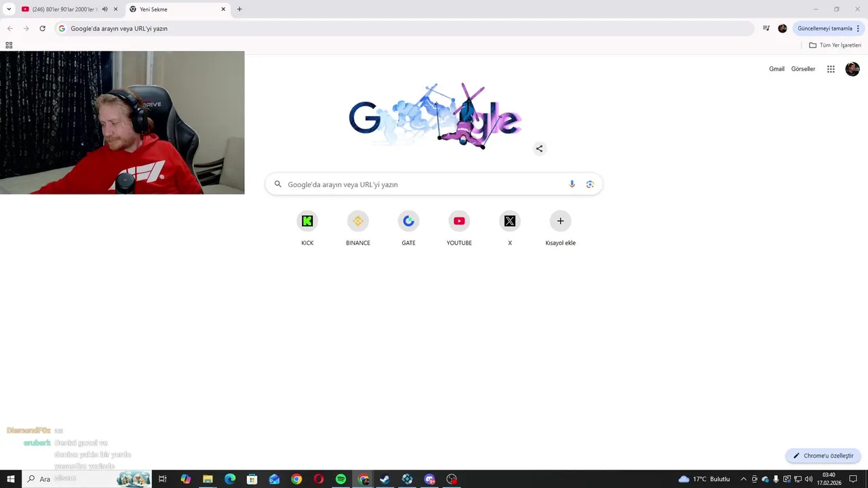This screenshot has width=868, height=488.
Task: Open Tüm Yer İşaretleri bookmarks folder
Action: point(835,45)
